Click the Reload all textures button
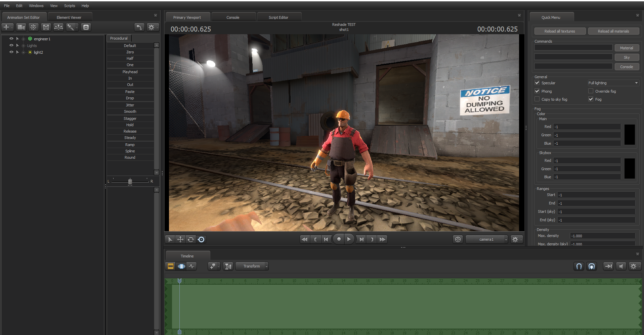644x335 pixels. [560, 31]
